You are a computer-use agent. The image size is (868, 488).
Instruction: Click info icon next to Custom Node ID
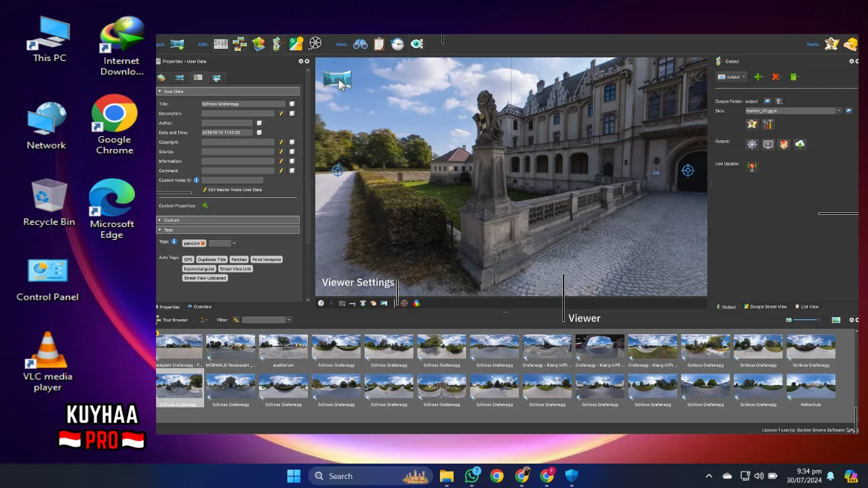[196, 180]
